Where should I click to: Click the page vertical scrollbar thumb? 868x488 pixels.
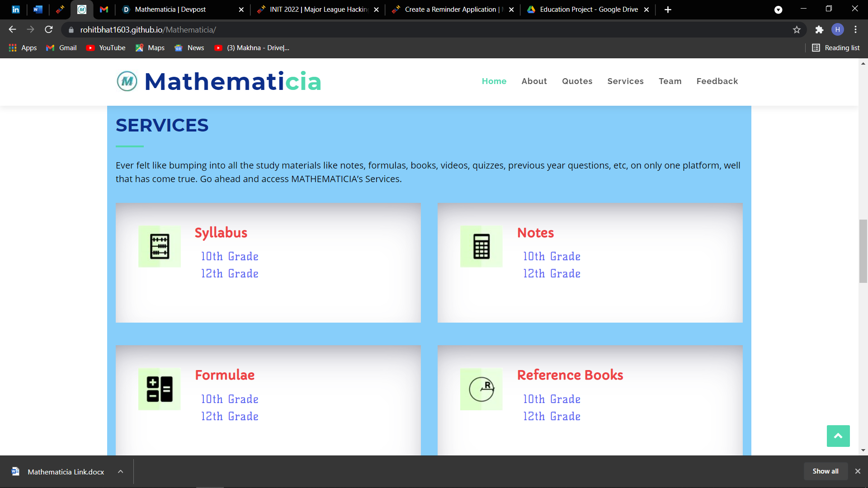coord(863,251)
